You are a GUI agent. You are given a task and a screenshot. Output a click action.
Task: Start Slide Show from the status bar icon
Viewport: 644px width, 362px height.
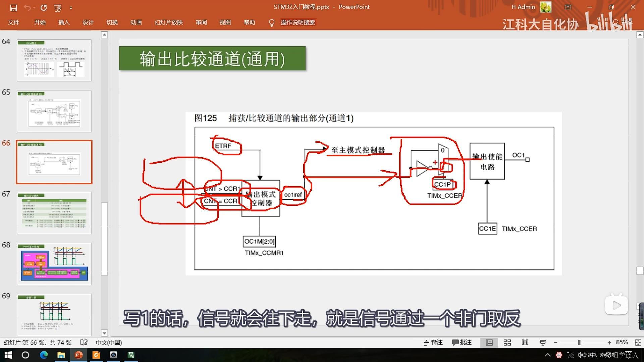click(x=543, y=342)
